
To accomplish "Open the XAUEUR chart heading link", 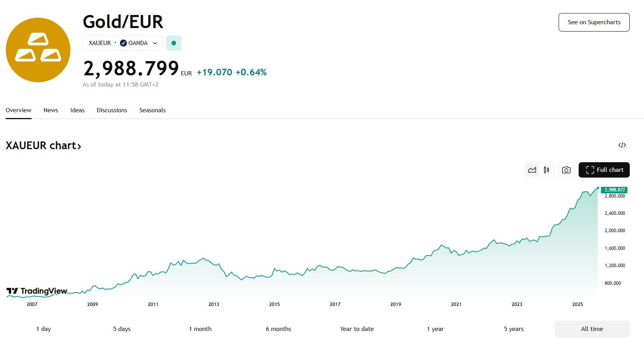I will (x=43, y=146).
